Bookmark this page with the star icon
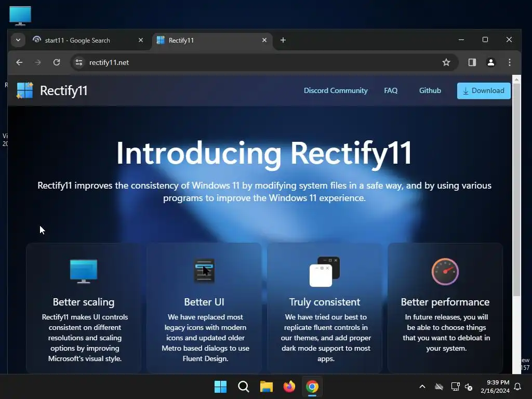532x399 pixels. click(446, 62)
